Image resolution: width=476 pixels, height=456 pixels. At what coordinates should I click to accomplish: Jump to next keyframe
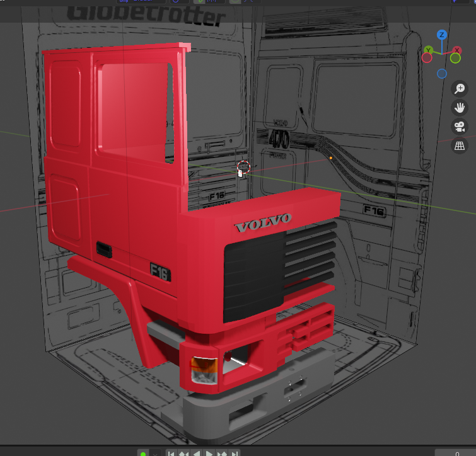222,453
